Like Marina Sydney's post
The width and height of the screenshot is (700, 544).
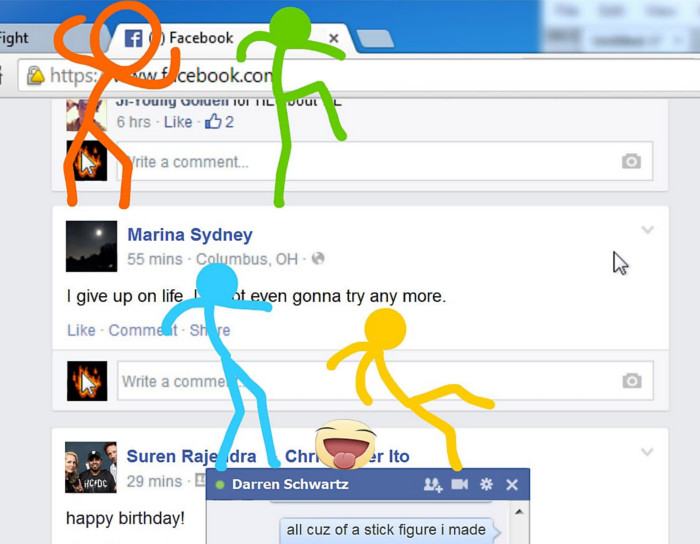coord(81,330)
